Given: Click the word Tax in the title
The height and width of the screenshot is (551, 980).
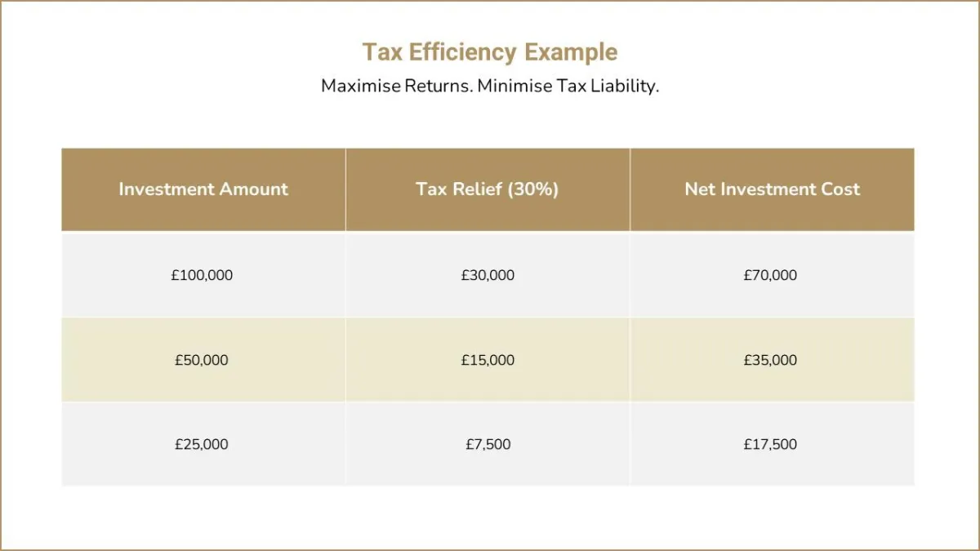Looking at the screenshot, I should [381, 52].
